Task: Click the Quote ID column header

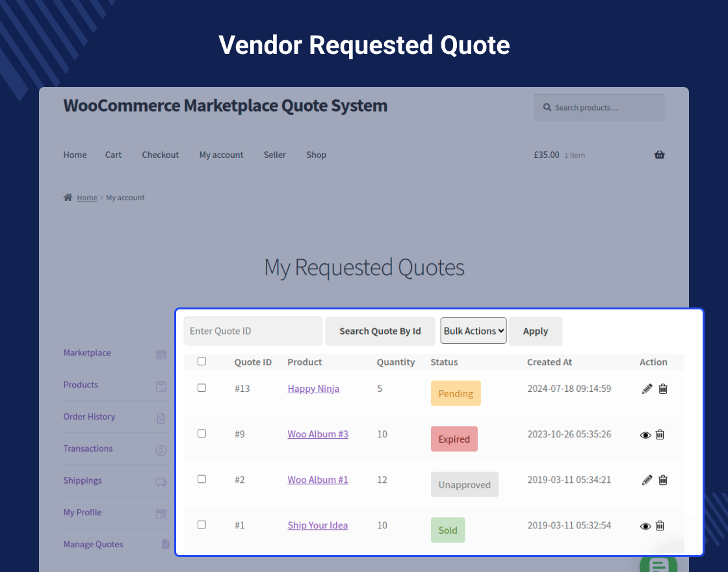Action: tap(253, 361)
